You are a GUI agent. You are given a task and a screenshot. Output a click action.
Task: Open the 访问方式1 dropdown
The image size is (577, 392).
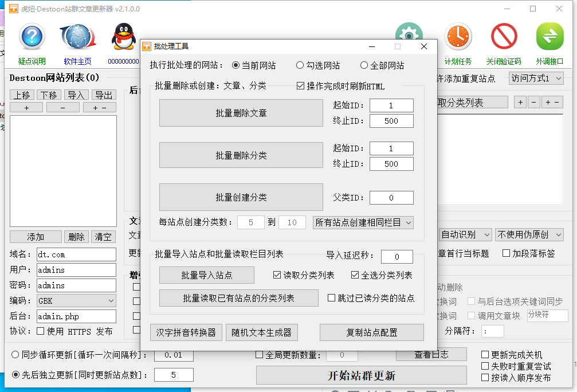536,78
